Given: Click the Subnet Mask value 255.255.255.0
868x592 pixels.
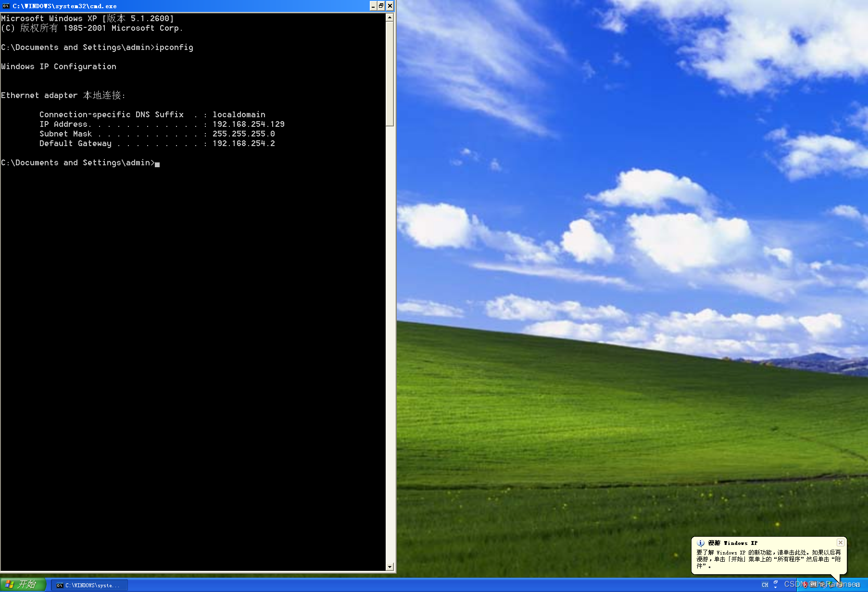Looking at the screenshot, I should (244, 134).
